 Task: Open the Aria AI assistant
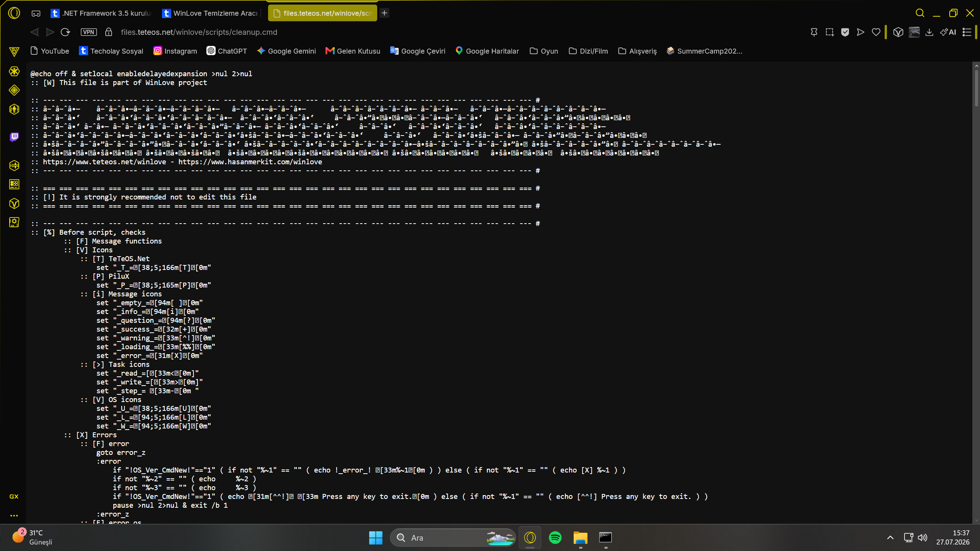[948, 32]
